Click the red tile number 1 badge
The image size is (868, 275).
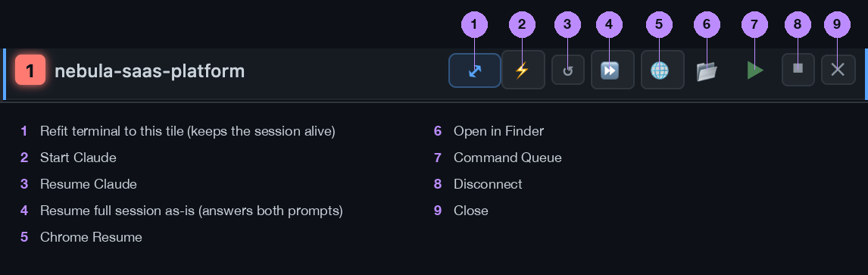(30, 70)
